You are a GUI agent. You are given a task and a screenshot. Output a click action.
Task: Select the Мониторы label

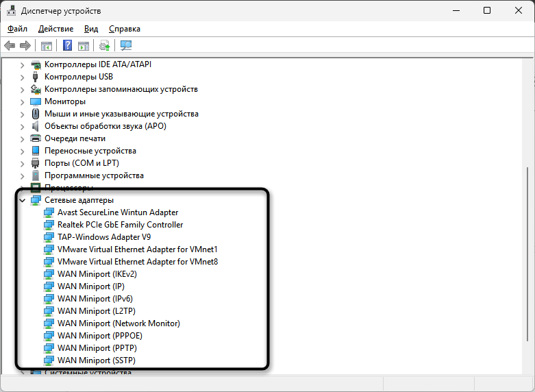click(65, 101)
